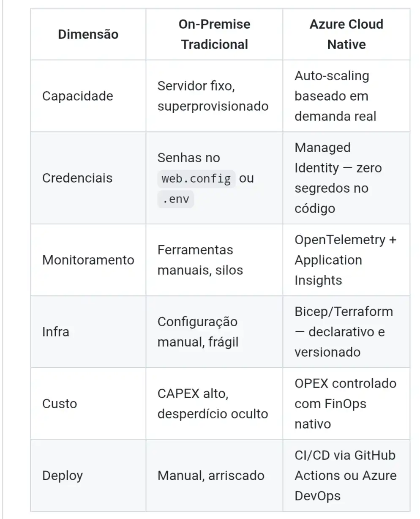Image resolution: width=420 pixels, height=519 pixels.
Task: Click the "Dimensão" column header
Action: click(x=88, y=34)
